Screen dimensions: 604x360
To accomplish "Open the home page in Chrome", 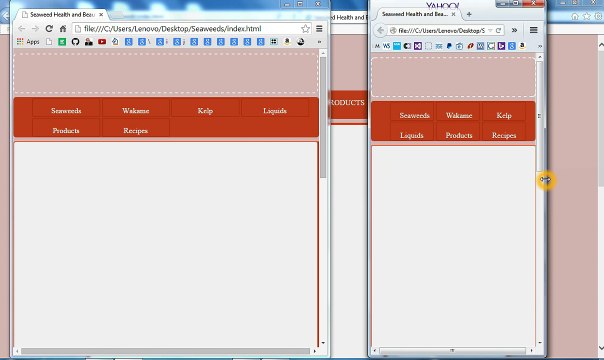I will [63, 28].
